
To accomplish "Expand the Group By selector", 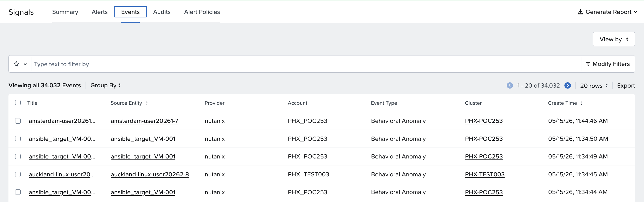I will tap(105, 85).
